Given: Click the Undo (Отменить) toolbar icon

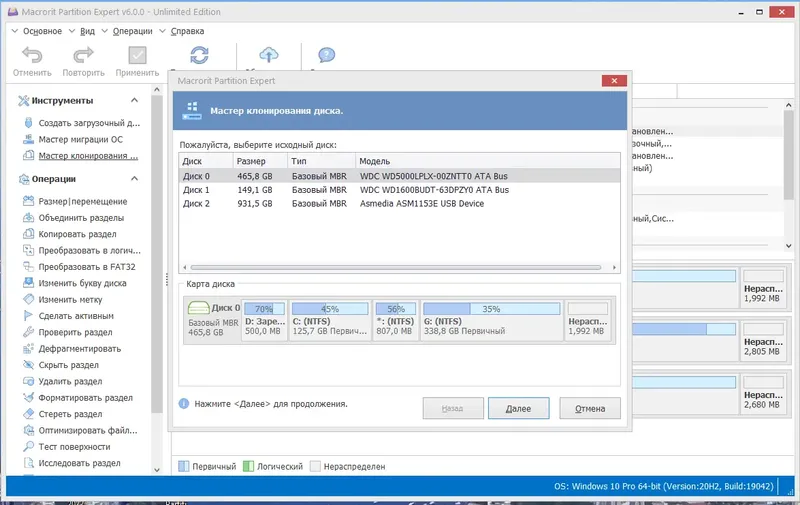Looking at the screenshot, I should (x=32, y=55).
